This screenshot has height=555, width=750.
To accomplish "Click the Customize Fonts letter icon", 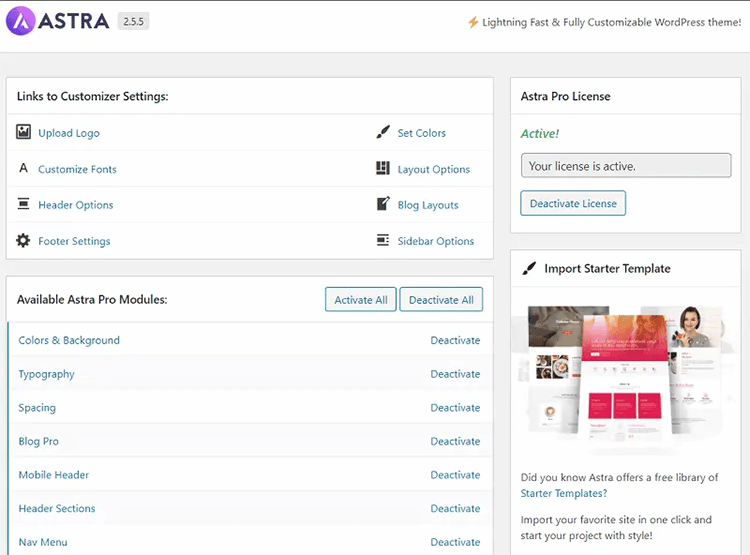I will pyautogui.click(x=24, y=168).
